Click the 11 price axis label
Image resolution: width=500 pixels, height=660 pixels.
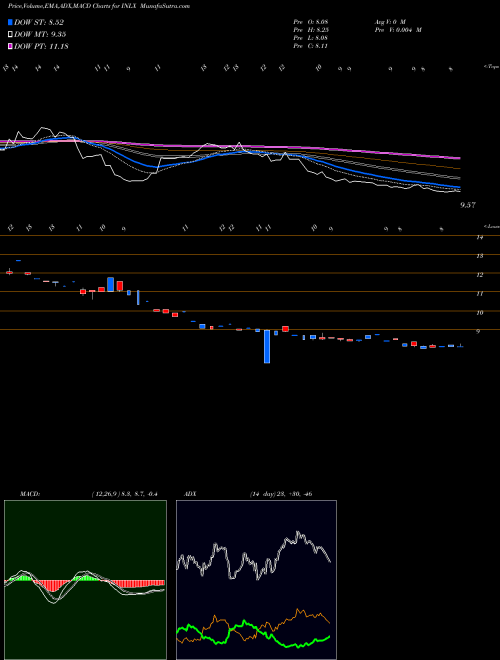(x=479, y=294)
